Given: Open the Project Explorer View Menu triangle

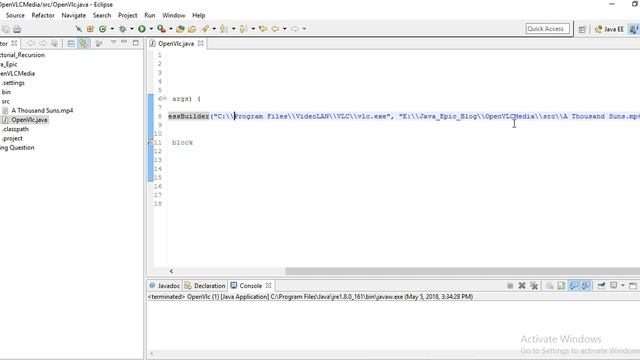Looking at the screenshot, I should click(x=113, y=42).
